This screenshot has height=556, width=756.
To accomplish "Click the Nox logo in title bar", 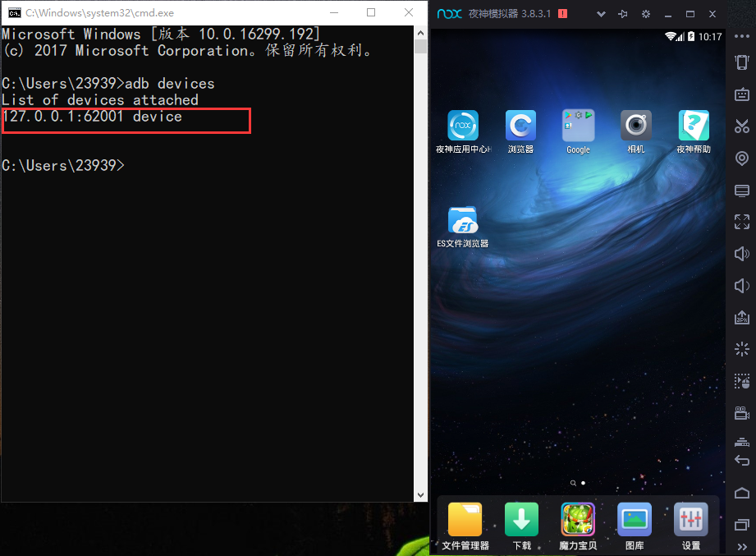I will pyautogui.click(x=449, y=13).
